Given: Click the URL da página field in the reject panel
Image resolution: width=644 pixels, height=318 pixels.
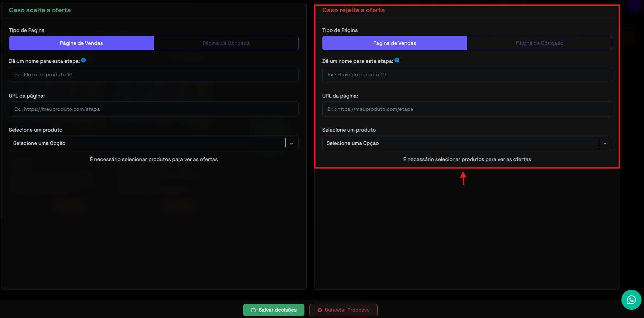Looking at the screenshot, I should [467, 109].
